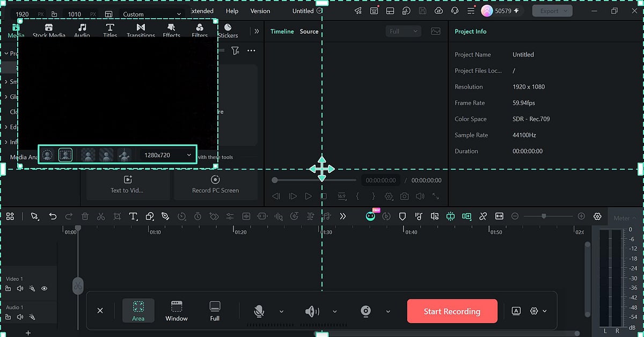The width and height of the screenshot is (644, 337).
Task: Take a preview snapshot with camera icon
Action: tap(404, 196)
